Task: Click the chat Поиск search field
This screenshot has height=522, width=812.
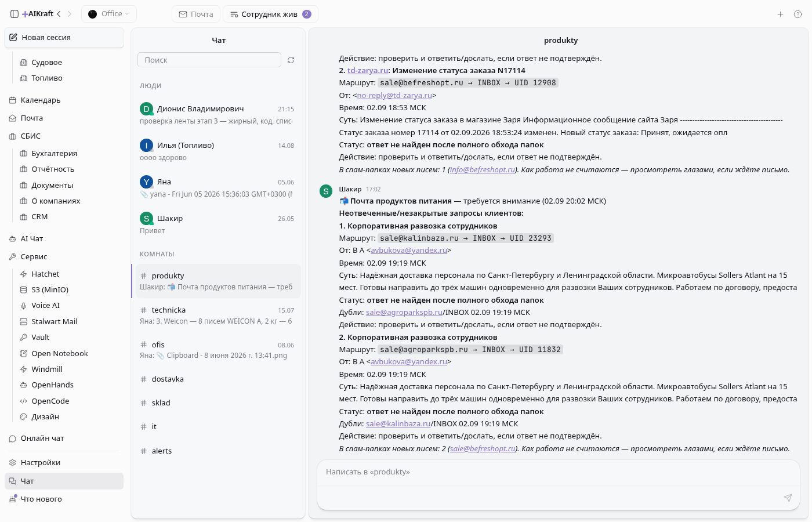Action: click(x=209, y=60)
